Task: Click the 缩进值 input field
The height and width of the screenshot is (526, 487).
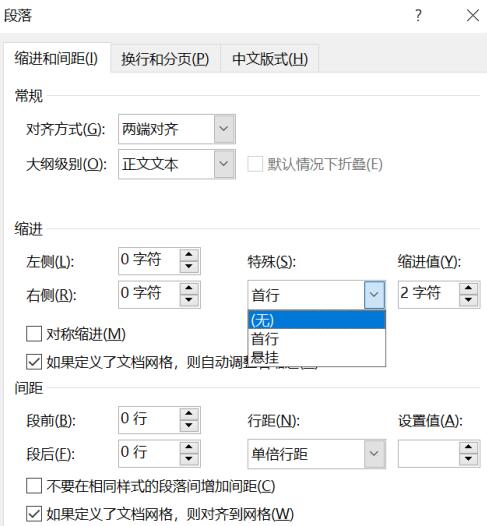Action: point(429,294)
